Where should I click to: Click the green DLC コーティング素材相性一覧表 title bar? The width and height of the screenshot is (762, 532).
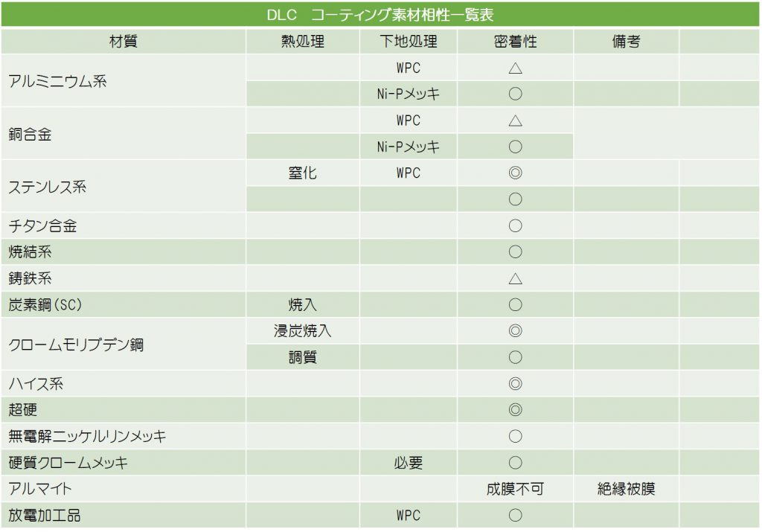(380, 15)
